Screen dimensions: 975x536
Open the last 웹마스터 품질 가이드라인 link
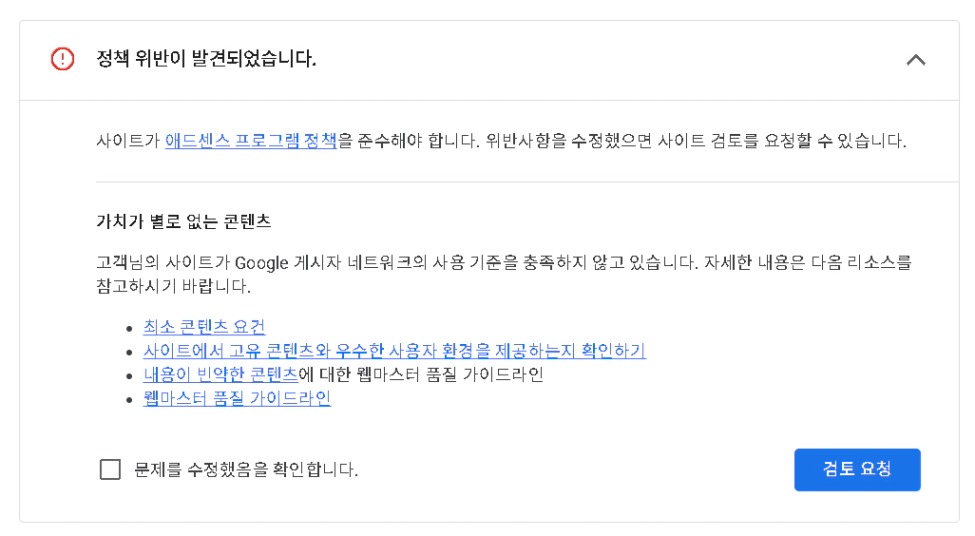pyautogui.click(x=237, y=399)
